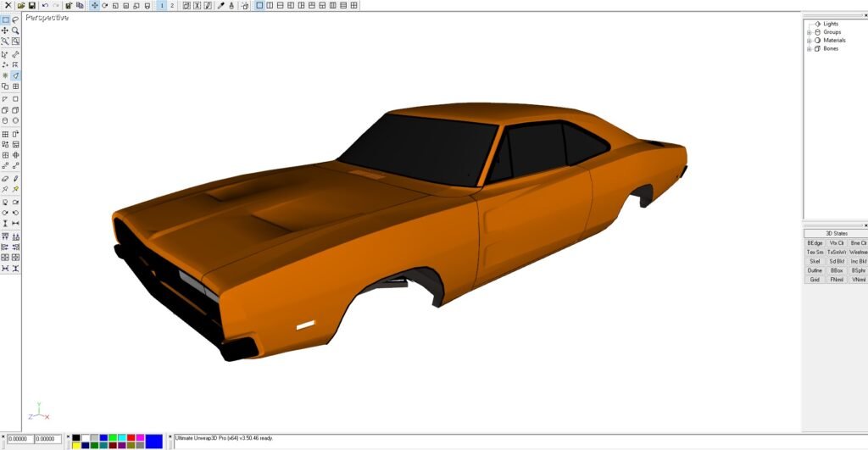Toggle the BEdge 3D state
868x450 pixels.
click(815, 242)
